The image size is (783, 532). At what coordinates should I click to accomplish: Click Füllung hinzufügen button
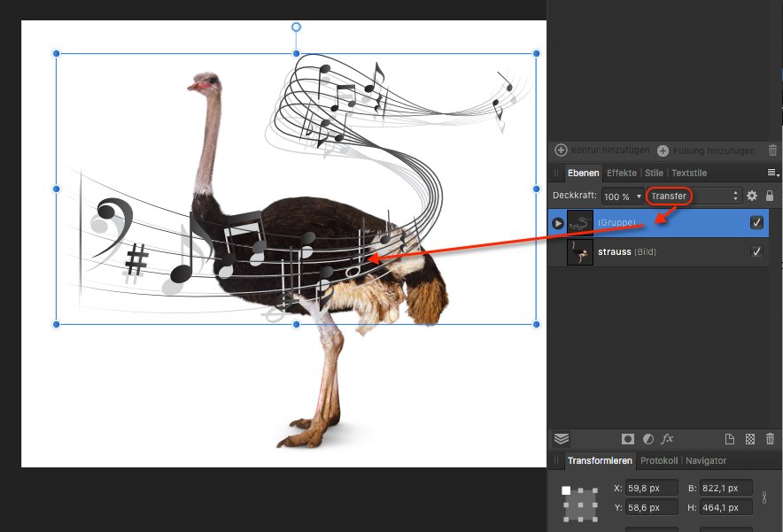(706, 150)
